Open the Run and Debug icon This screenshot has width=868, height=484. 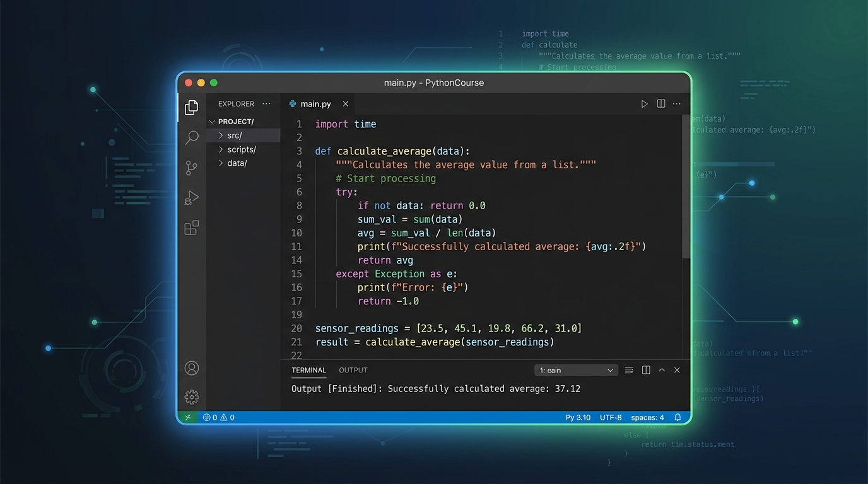[x=192, y=198]
